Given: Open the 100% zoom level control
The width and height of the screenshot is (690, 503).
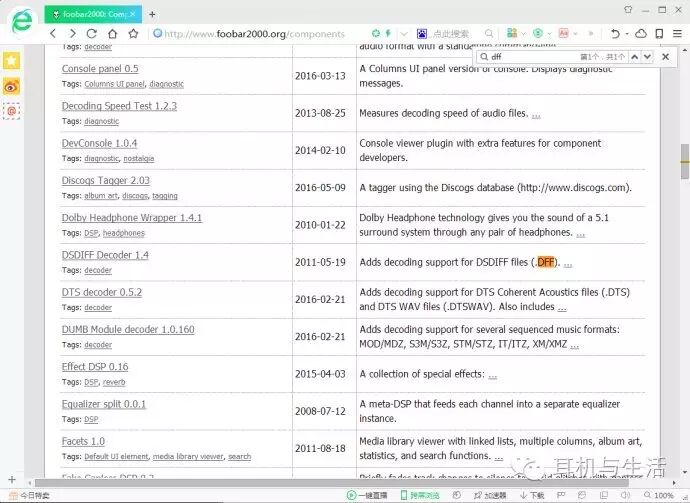Looking at the screenshot, I should click(x=659, y=496).
